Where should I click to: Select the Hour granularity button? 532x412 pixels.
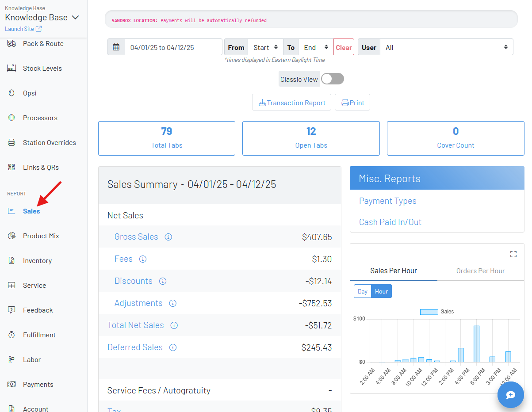click(x=381, y=291)
